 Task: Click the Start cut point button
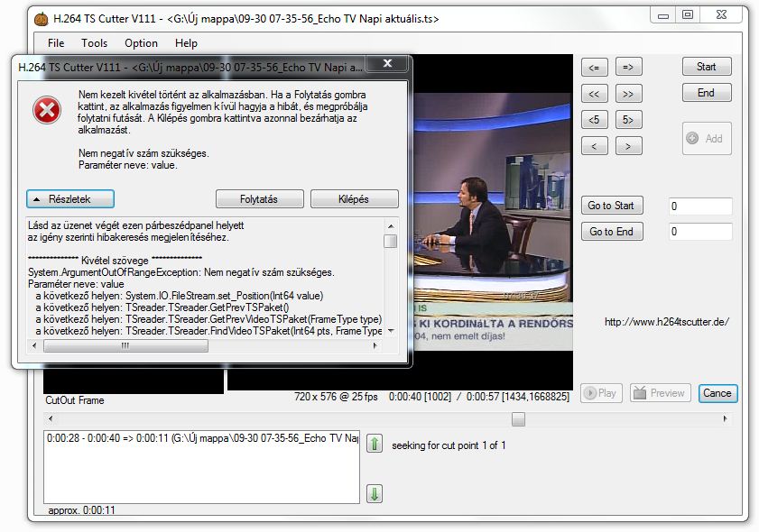pos(707,67)
